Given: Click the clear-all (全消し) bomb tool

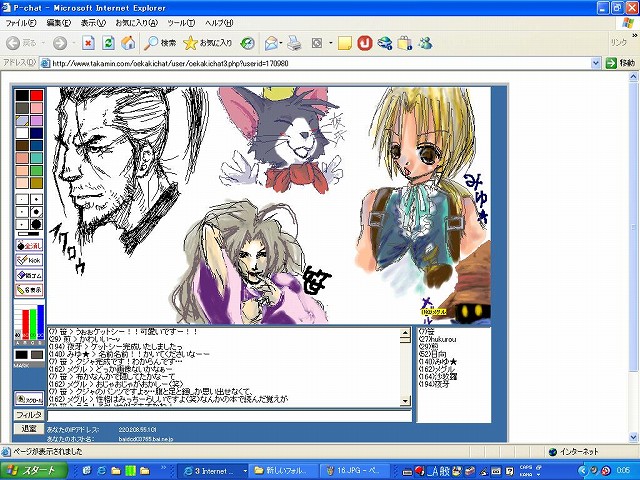Looking at the screenshot, I should coord(29,246).
